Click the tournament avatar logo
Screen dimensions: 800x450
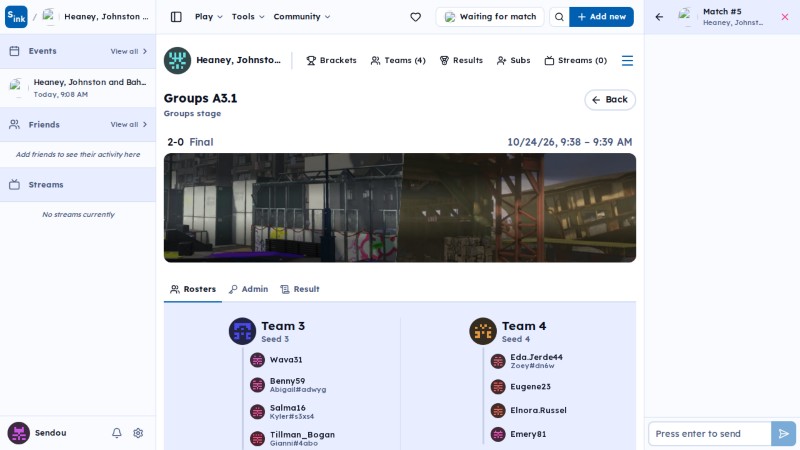[x=177, y=61]
